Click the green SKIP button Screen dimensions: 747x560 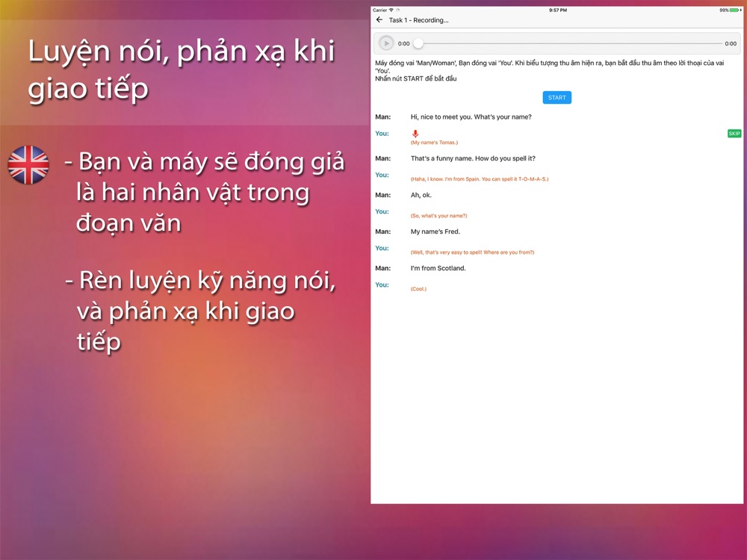pos(734,134)
